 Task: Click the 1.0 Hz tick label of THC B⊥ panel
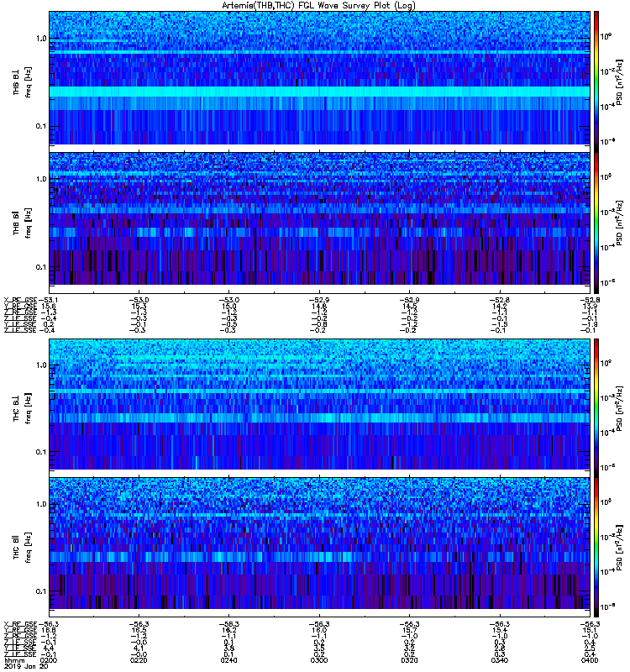[41, 365]
